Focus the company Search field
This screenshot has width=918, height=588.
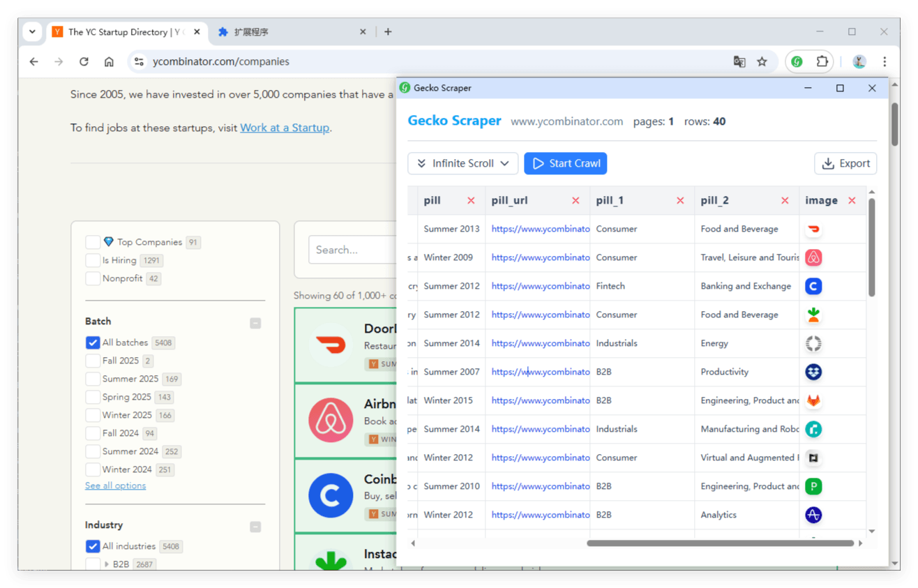[x=352, y=250]
